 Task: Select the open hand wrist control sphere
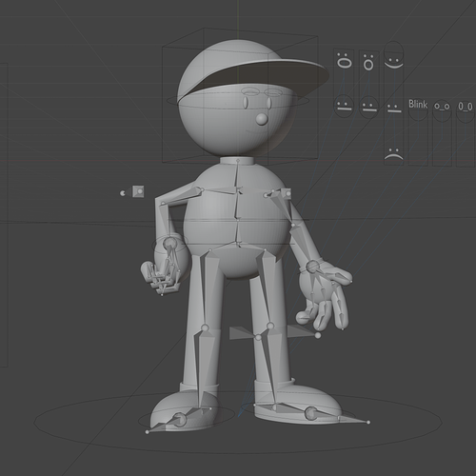[x=313, y=266]
